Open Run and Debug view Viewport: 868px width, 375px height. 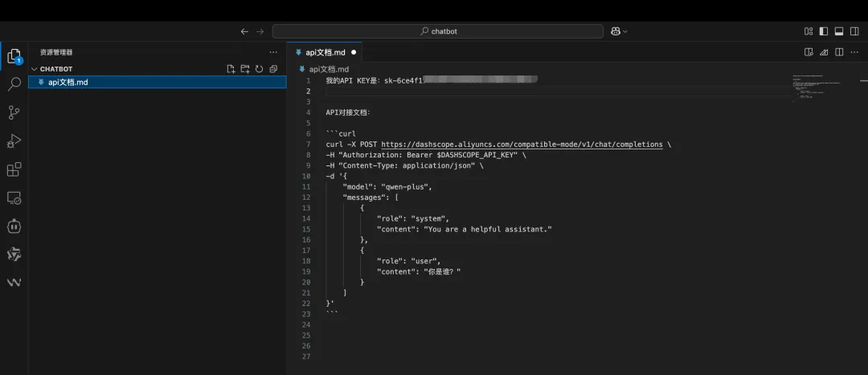[x=14, y=141]
